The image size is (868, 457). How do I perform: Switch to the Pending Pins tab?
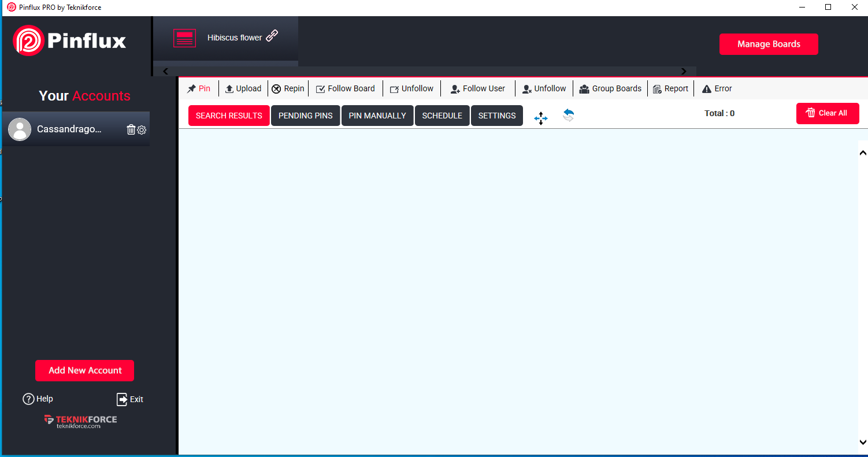click(306, 116)
